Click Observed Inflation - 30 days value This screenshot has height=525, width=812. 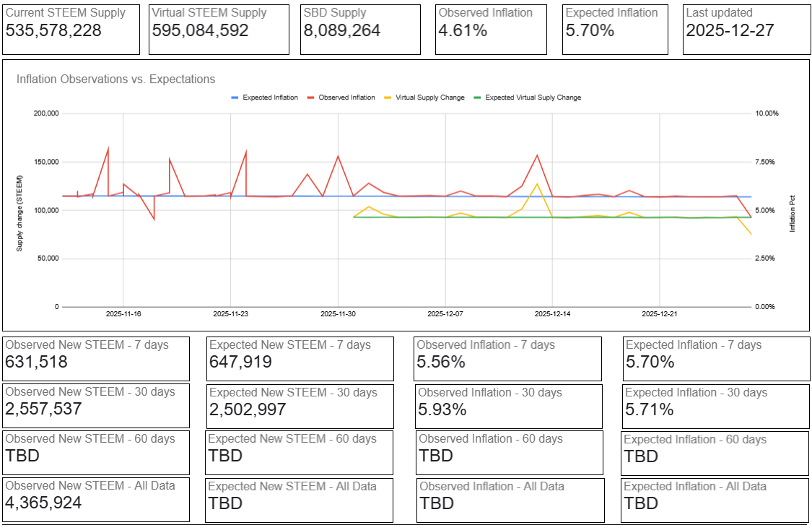point(442,409)
